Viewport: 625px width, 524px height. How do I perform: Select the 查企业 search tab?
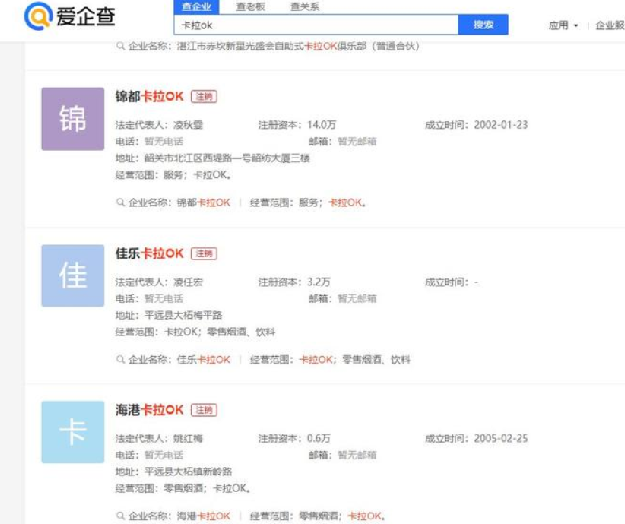(x=197, y=6)
